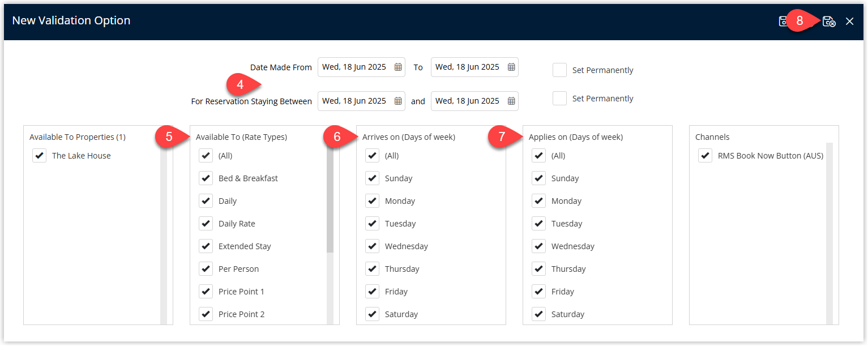This screenshot has width=868, height=346.
Task: Tick Set Permanently beside Date Made row
Action: tap(559, 70)
